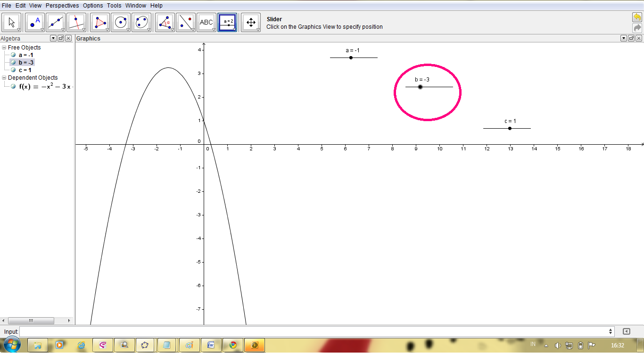Select the Free Objects group label

(x=25, y=47)
